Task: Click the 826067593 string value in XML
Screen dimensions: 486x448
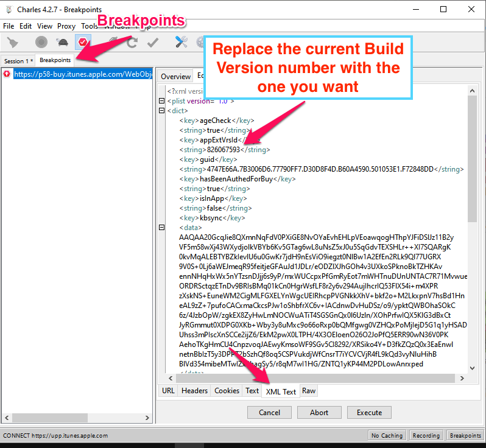Action: click(x=224, y=150)
